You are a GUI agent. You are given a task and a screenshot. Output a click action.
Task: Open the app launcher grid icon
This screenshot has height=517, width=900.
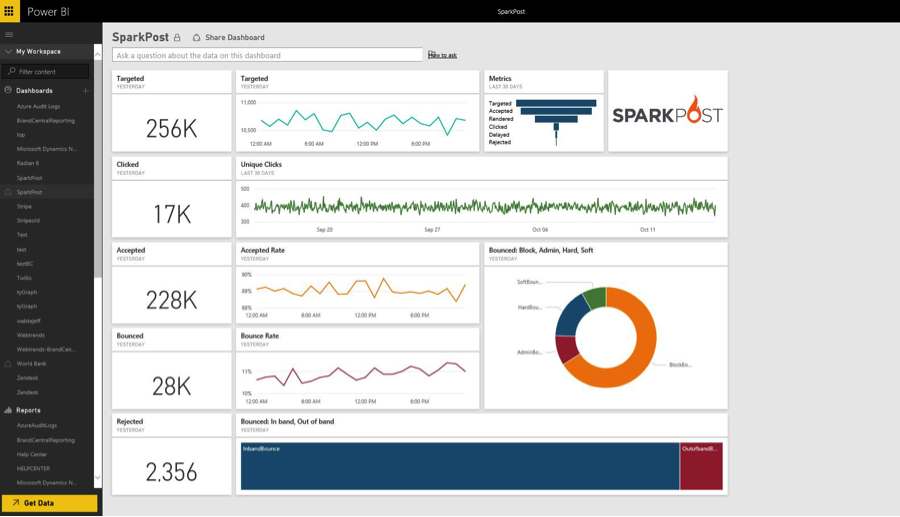point(9,11)
